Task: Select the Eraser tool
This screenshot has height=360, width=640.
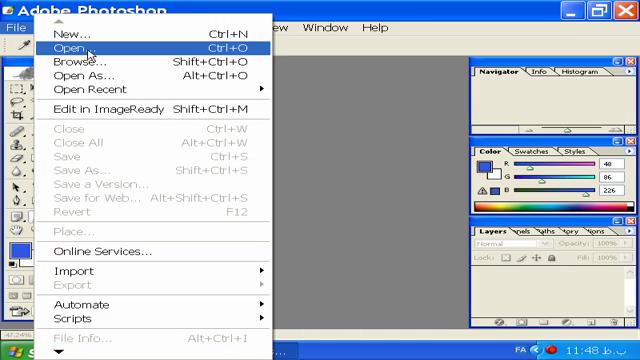Action: point(16,158)
